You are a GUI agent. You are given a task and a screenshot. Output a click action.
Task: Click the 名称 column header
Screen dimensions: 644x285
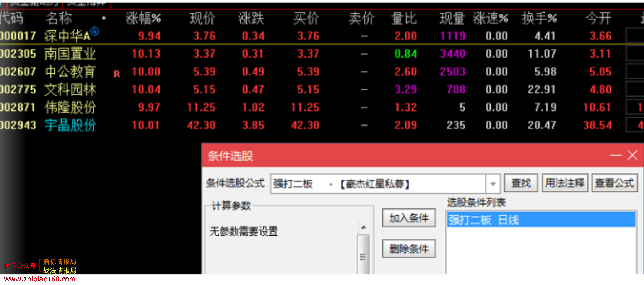[x=59, y=18]
